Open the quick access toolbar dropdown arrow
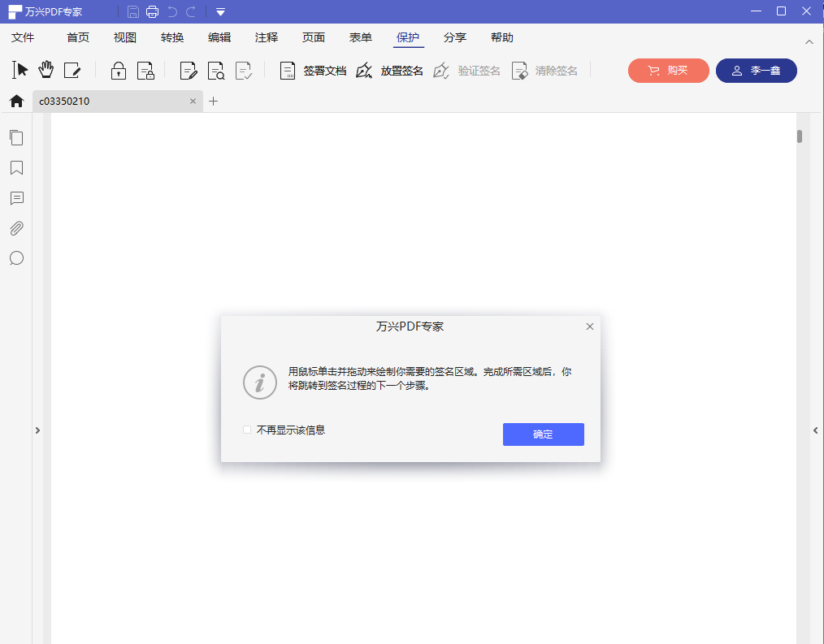824x644 pixels. (x=221, y=11)
